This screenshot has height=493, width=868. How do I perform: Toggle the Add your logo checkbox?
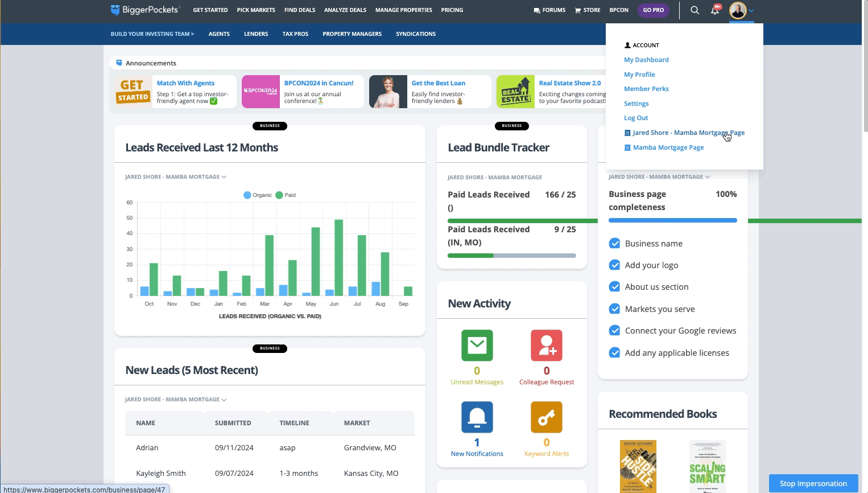(x=614, y=265)
